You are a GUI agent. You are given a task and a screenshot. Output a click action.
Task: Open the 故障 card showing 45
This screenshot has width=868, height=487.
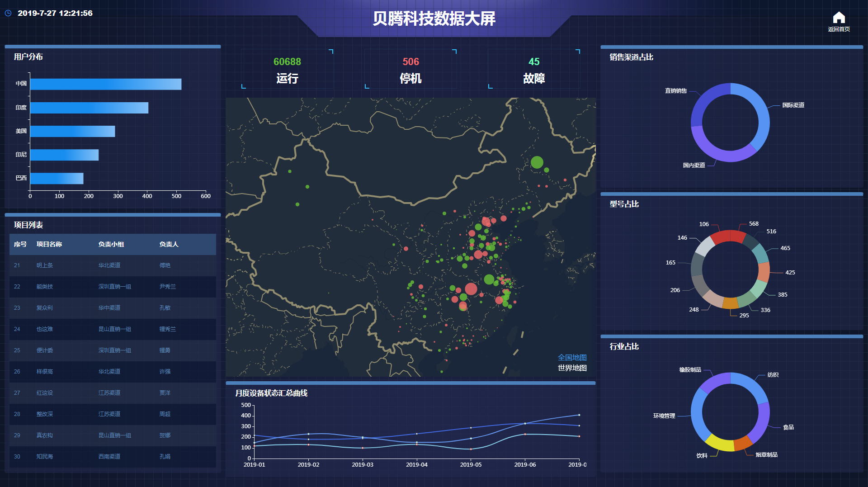534,70
